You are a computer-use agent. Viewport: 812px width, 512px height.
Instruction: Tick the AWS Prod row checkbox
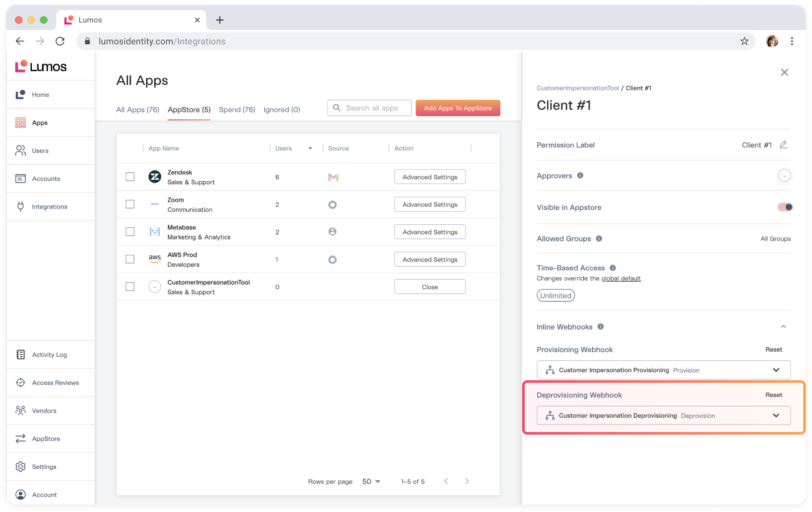pos(130,259)
